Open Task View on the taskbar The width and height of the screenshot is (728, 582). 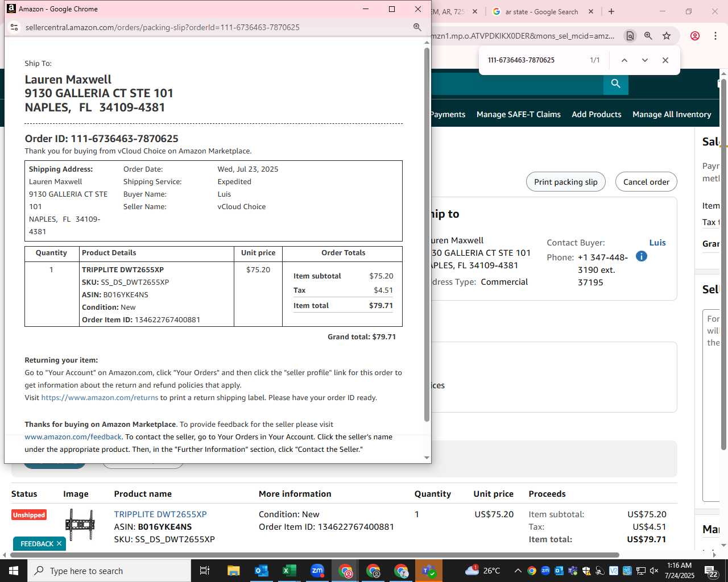(205, 571)
